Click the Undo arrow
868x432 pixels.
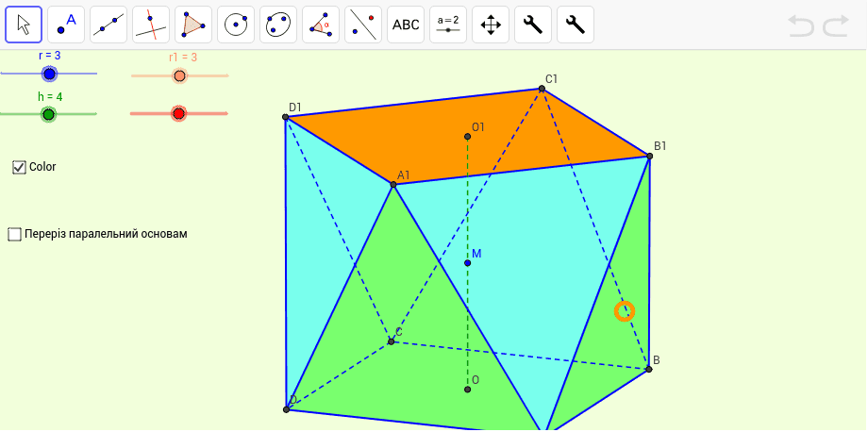point(801,26)
